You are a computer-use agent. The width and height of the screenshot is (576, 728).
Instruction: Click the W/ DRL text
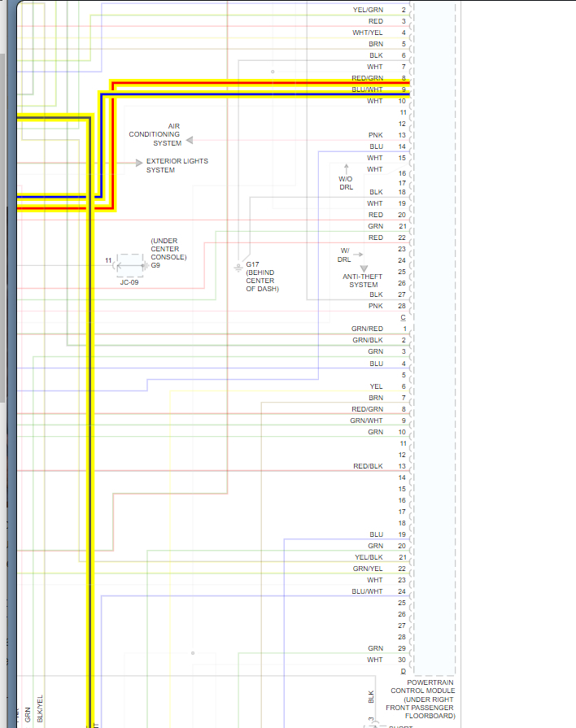(x=344, y=255)
